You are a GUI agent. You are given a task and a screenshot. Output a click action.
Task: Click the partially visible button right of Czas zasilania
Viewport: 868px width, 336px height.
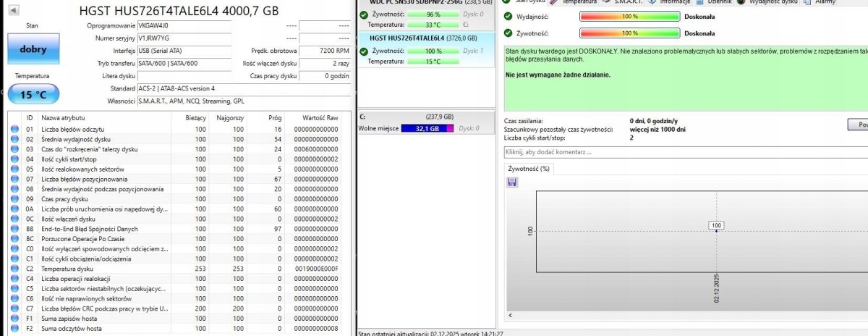click(858, 125)
